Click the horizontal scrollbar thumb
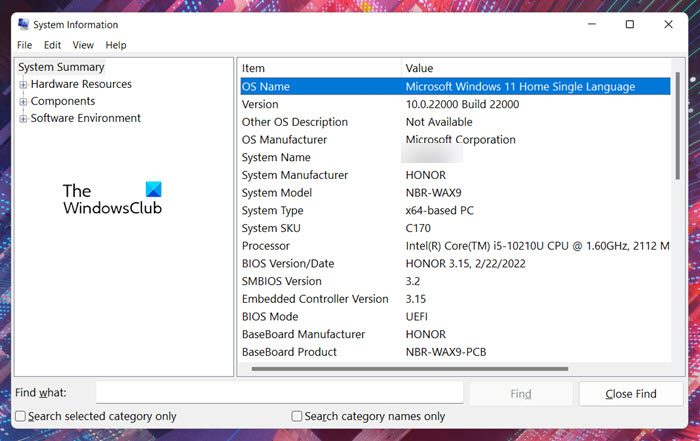This screenshot has width=700, height=441. click(410, 369)
